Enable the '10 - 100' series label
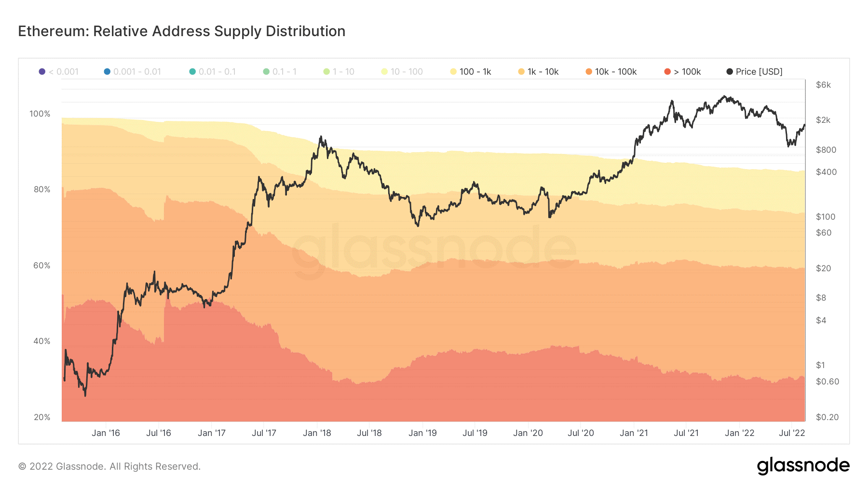This screenshot has height=488, width=868. coord(407,72)
